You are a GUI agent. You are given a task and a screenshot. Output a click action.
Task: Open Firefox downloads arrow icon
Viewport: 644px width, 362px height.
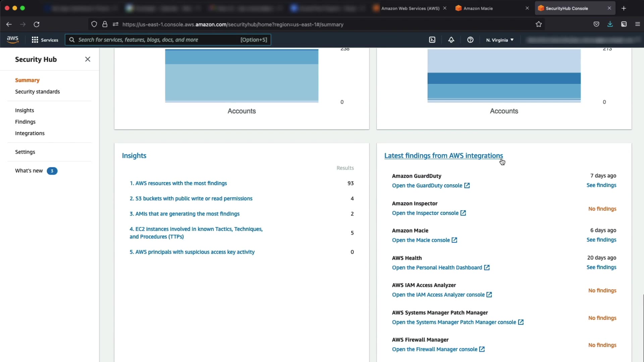click(x=610, y=24)
